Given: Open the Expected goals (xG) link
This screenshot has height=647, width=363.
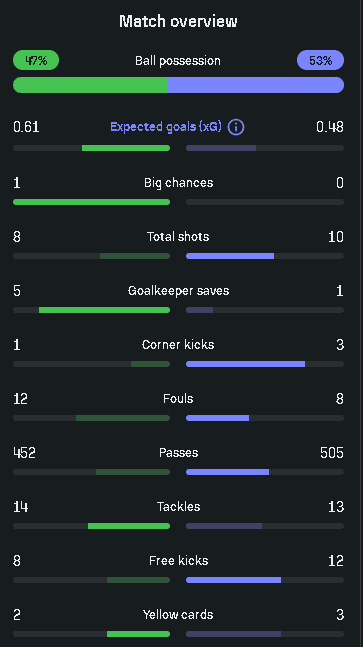Looking at the screenshot, I should 166,127.
